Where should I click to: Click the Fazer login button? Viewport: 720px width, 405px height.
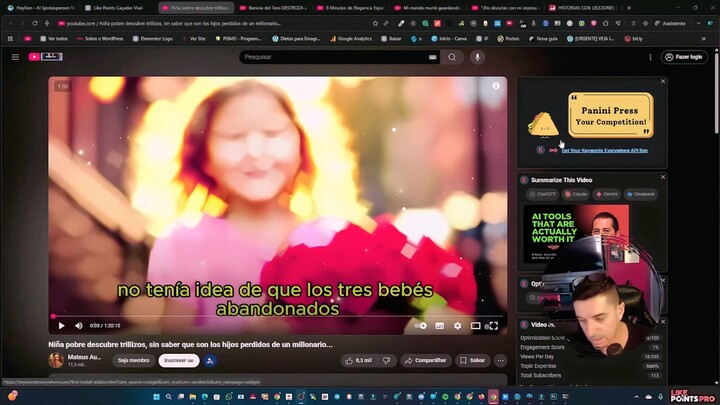684,57
